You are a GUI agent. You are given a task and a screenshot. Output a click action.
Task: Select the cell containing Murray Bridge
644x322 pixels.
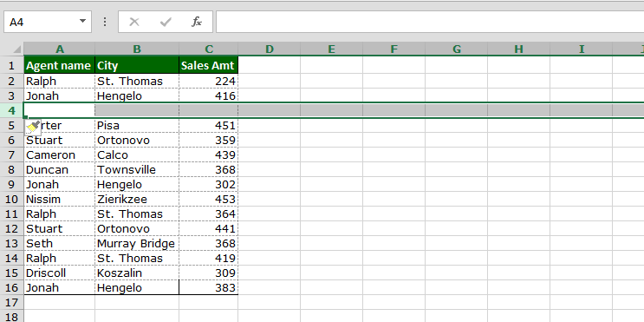point(137,244)
